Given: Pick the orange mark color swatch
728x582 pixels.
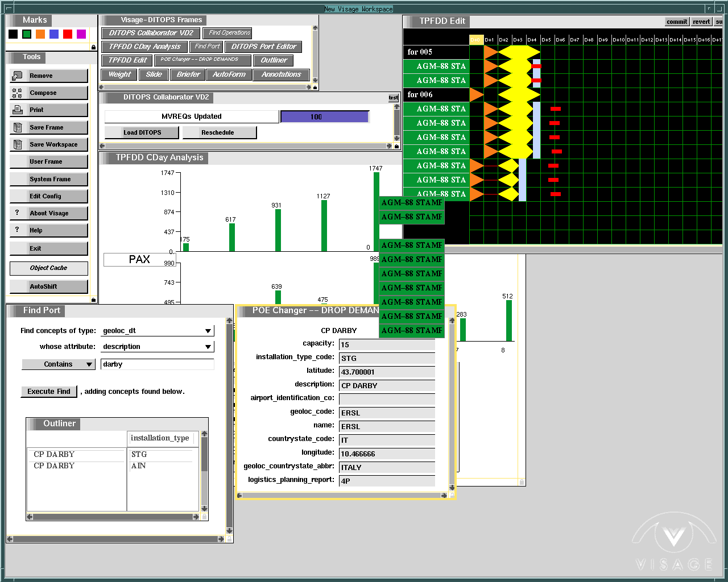Looking at the screenshot, I should coord(40,34).
